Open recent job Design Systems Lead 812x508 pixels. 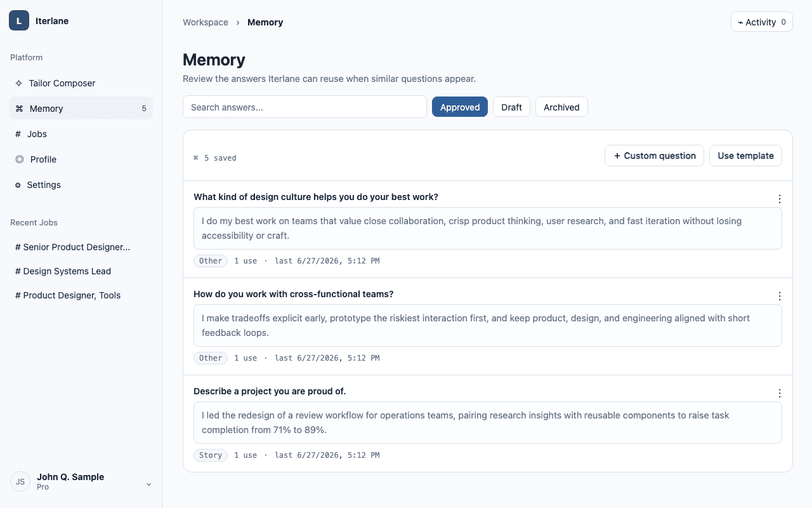click(81, 271)
